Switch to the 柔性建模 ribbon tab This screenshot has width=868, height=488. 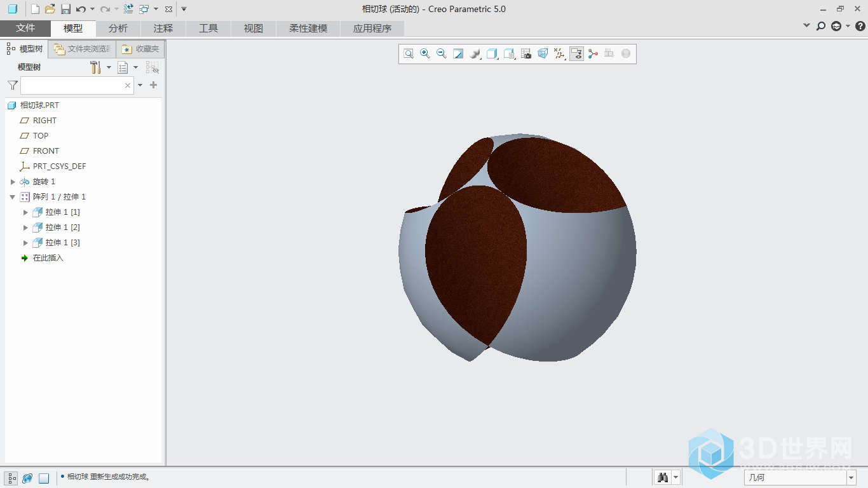coord(308,29)
